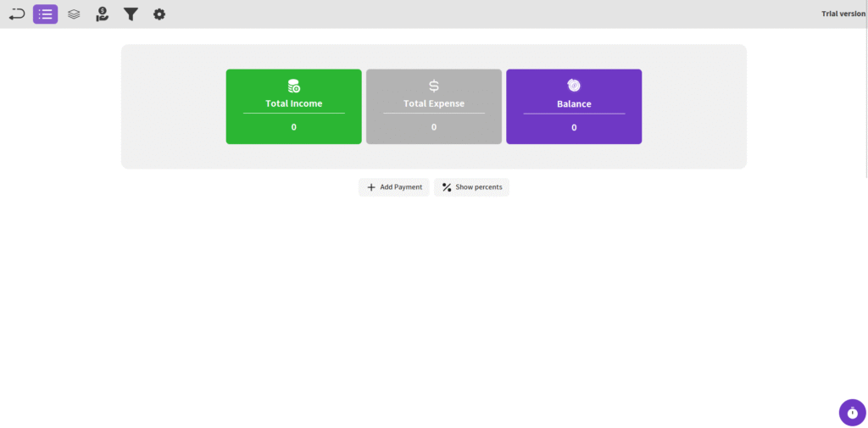Select the Total Expense heading text

point(434,104)
